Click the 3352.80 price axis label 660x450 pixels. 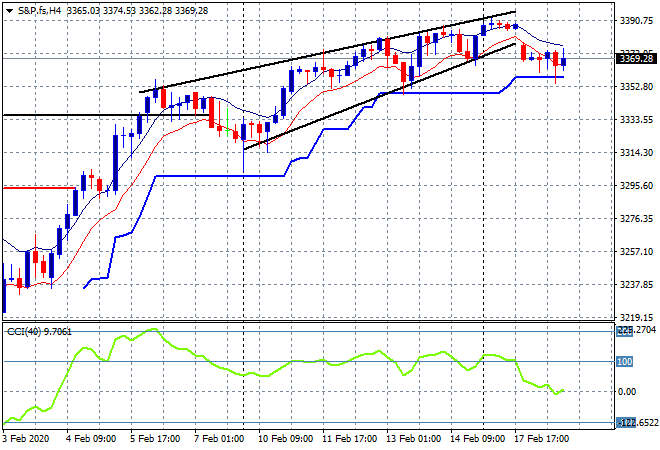[x=636, y=87]
